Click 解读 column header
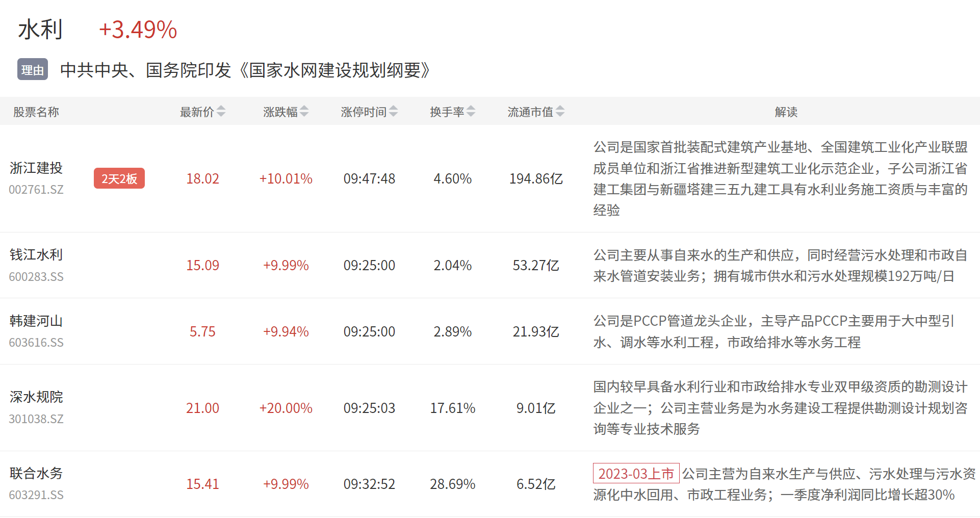980x518 pixels. [786, 112]
